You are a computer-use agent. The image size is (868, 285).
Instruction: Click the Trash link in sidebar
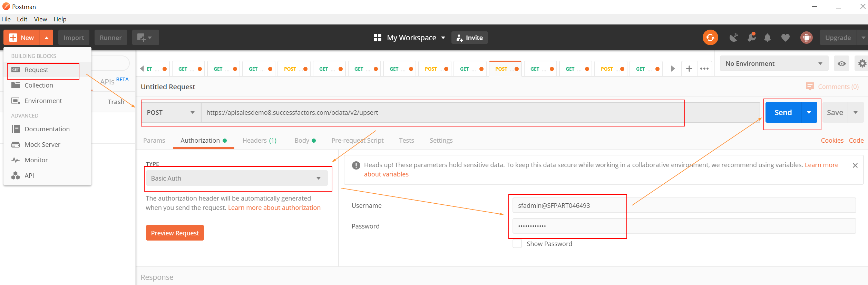[x=116, y=102]
